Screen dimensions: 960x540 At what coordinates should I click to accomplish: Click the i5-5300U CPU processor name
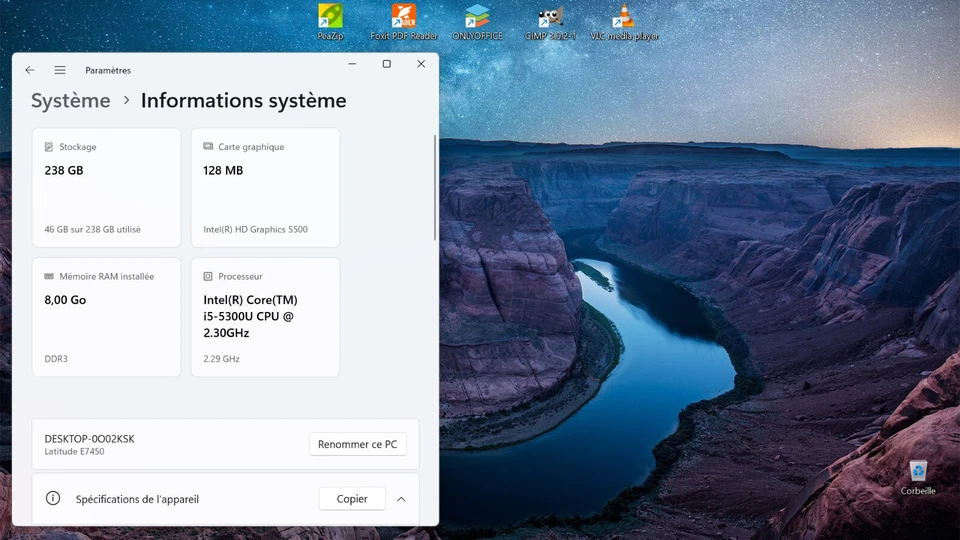(250, 316)
